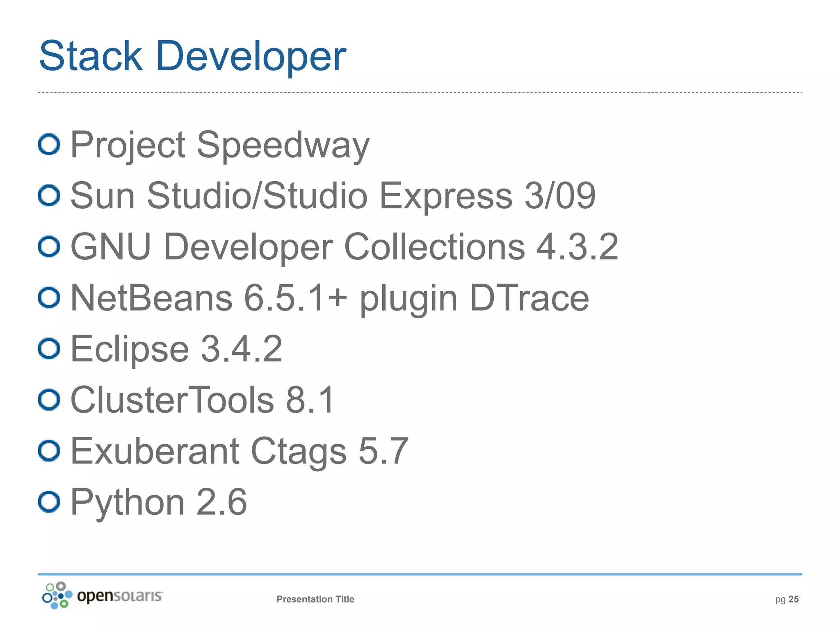840x630 pixels.
Task: Click the 'pg 25' page number
Action: 787,600
